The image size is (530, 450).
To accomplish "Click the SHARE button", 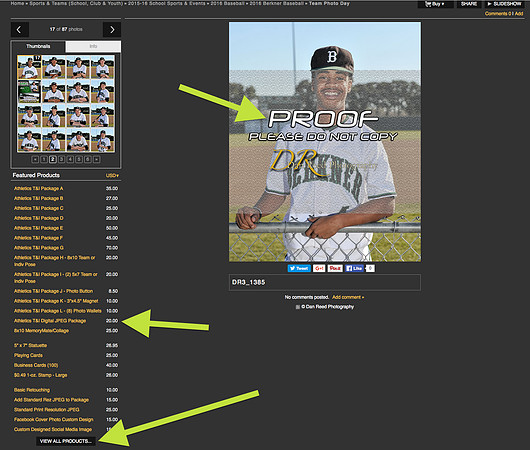I will click(469, 4).
